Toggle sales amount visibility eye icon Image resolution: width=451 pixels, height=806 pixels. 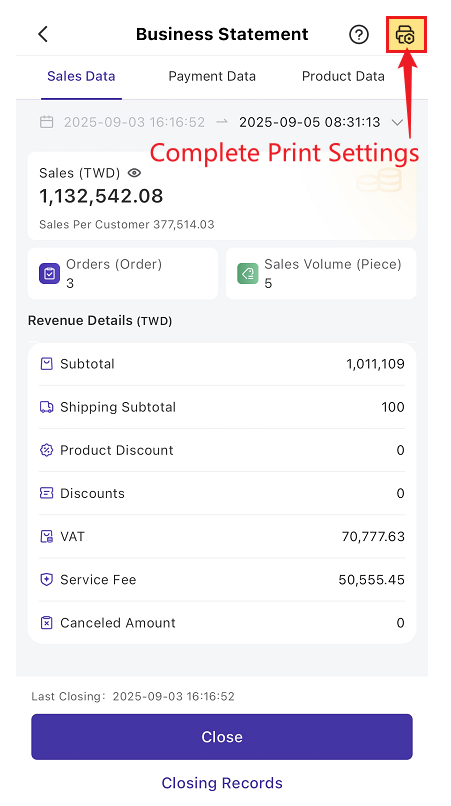click(134, 173)
